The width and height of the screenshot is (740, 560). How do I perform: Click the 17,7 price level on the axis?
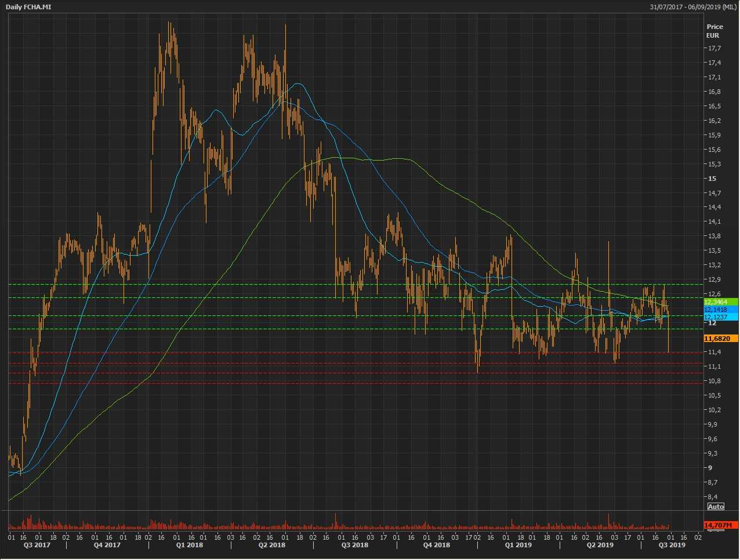[713, 48]
